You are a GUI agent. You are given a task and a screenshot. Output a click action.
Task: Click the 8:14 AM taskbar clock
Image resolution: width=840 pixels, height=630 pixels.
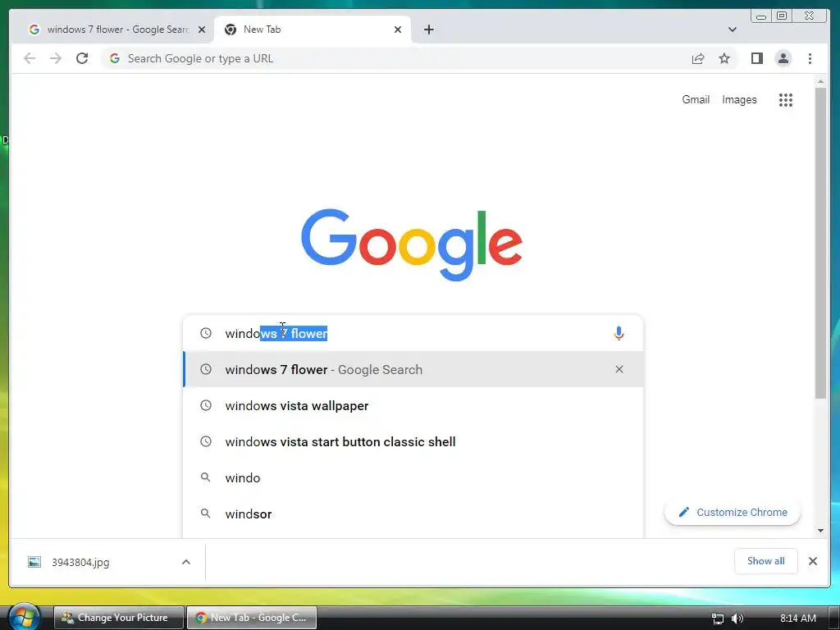pos(797,619)
